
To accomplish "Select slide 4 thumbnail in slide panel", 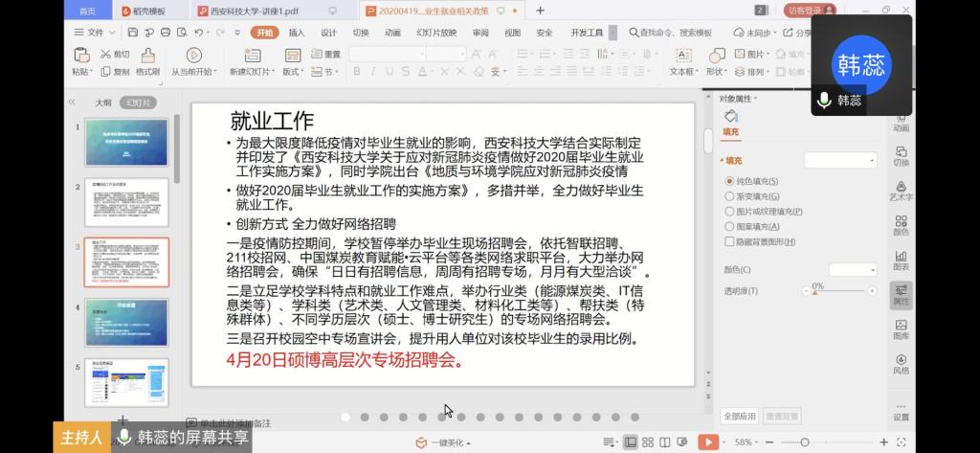I will pos(126,322).
